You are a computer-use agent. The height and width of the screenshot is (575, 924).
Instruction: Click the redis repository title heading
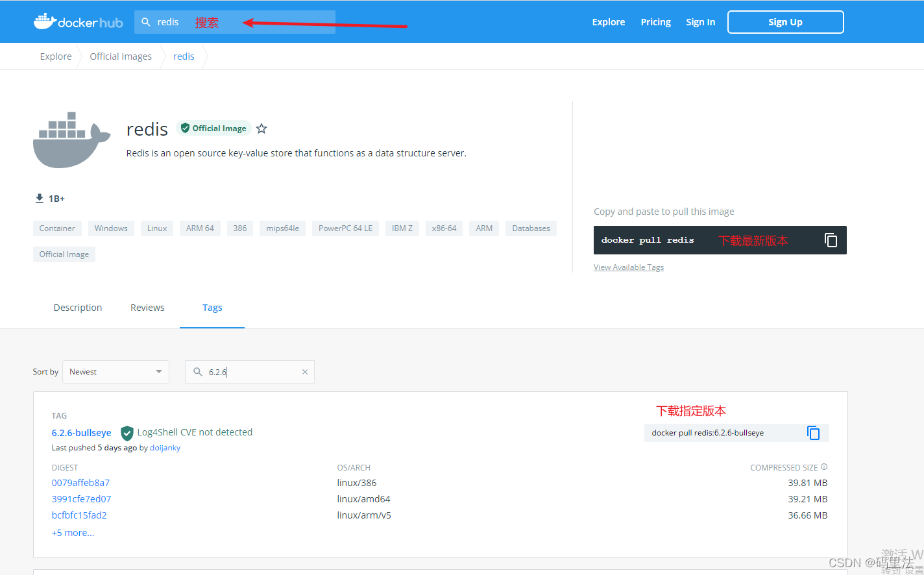pyautogui.click(x=147, y=129)
